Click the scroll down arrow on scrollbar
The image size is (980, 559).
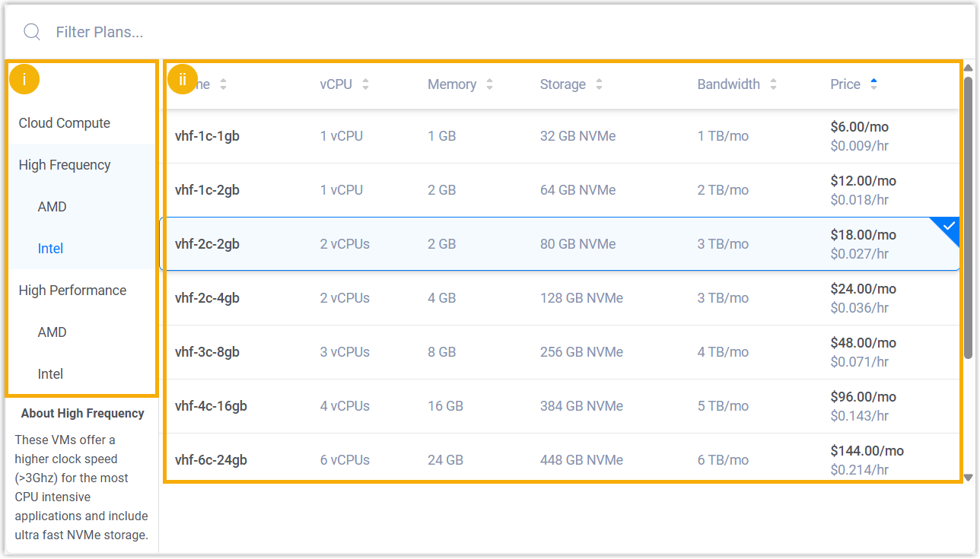click(968, 478)
